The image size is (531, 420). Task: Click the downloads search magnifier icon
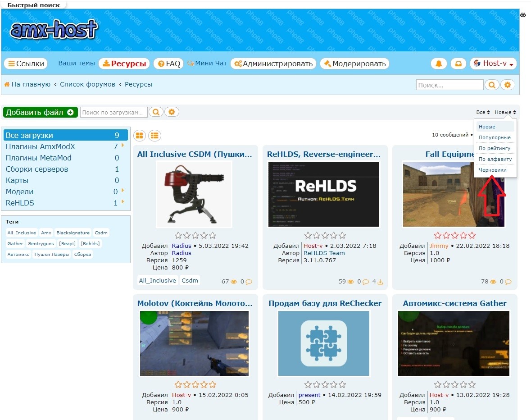pos(156,112)
